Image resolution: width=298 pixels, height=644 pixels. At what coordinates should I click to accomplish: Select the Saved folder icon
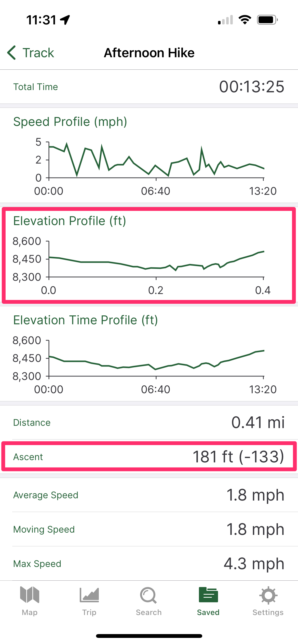[208, 595]
